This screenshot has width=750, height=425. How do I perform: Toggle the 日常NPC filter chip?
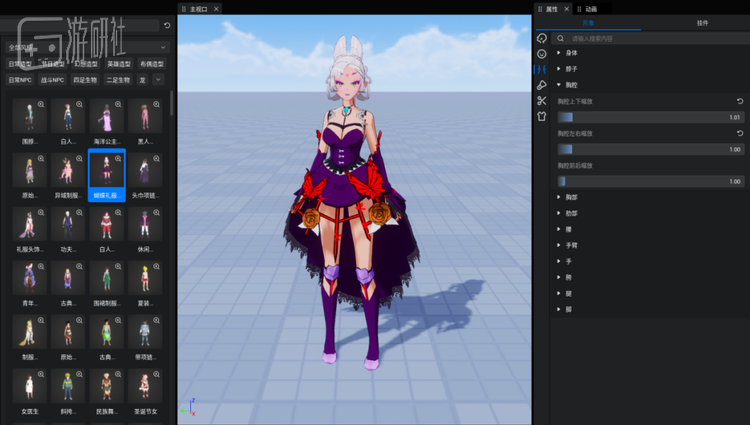[20, 80]
